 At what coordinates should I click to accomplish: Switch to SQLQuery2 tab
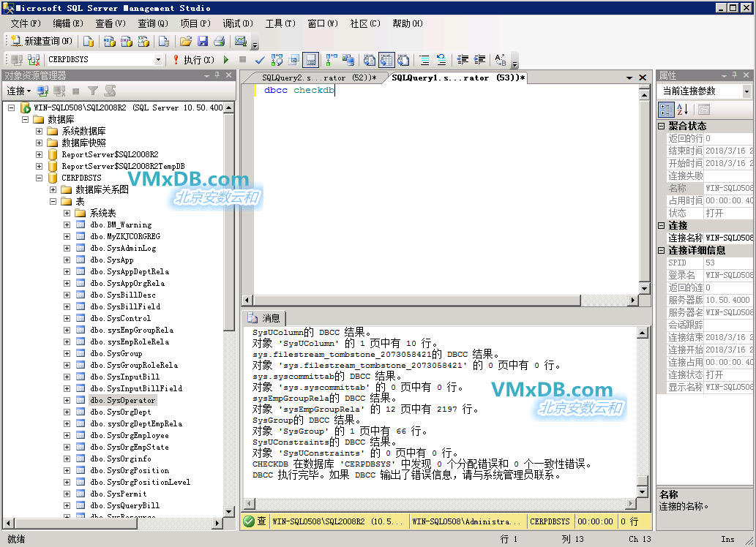(x=318, y=78)
